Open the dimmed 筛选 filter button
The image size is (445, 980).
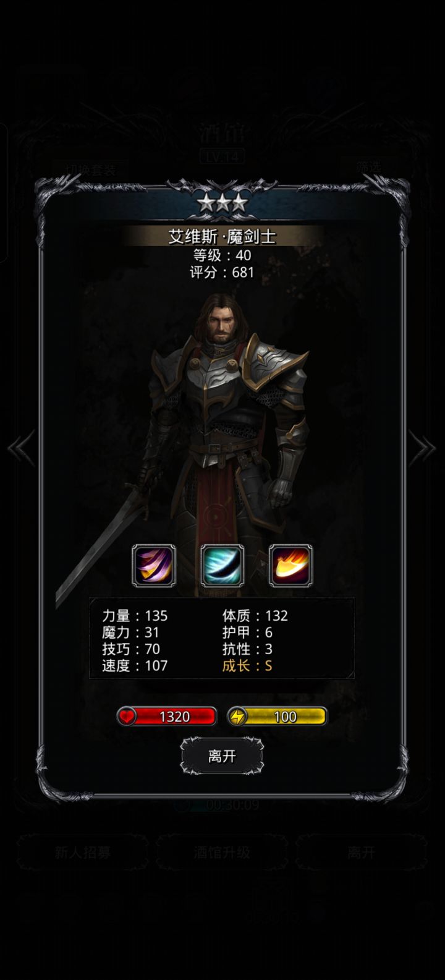(368, 166)
